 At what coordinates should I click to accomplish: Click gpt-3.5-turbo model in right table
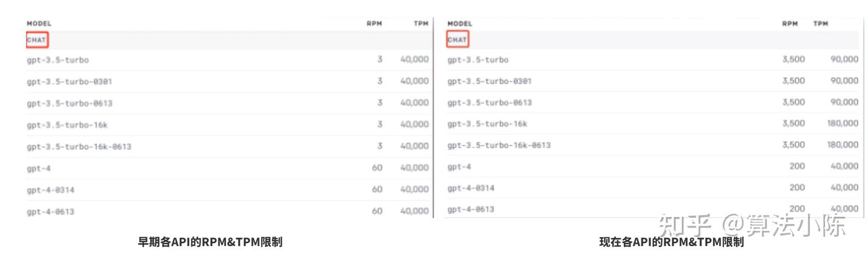tap(478, 60)
